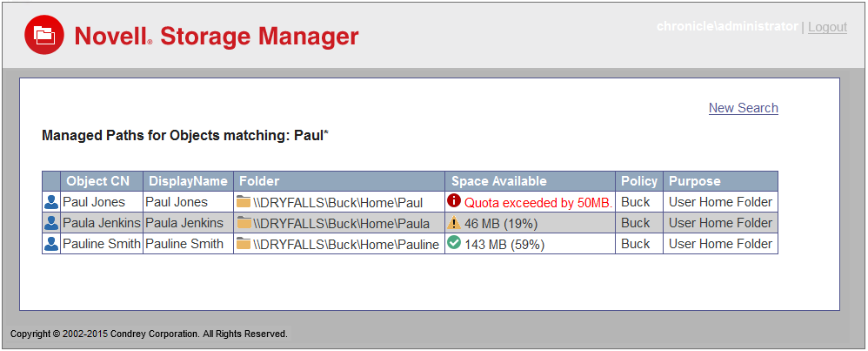Click the yellow warning icon at 46 MB
This screenshot has height=351, width=868.
tap(454, 223)
